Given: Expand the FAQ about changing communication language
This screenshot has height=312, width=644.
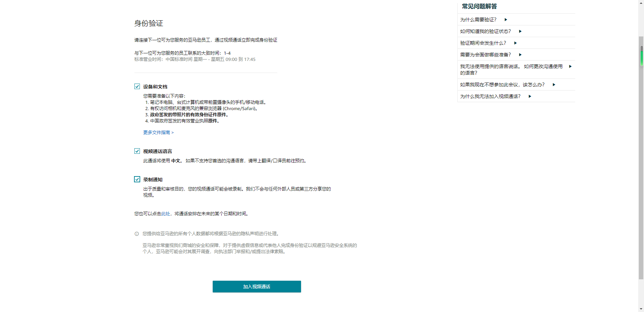Looking at the screenshot, I should pos(516,69).
